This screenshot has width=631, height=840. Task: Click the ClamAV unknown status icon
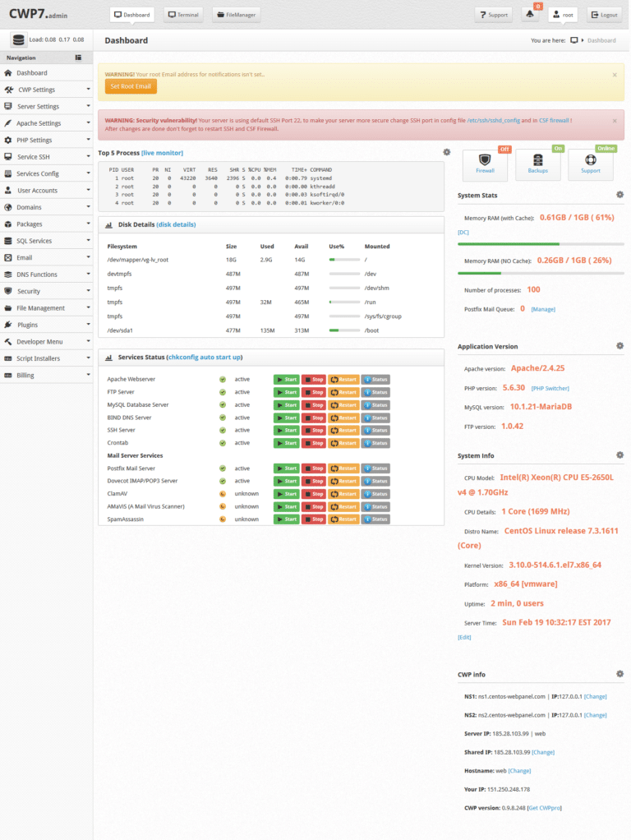coord(223,494)
